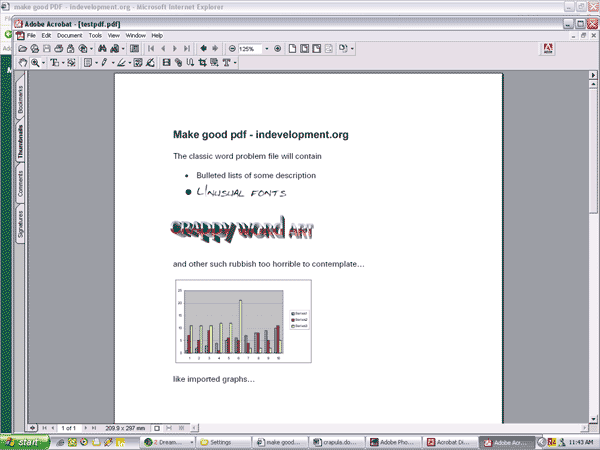
Task: Click the binoculars Find icon
Action: [x=102, y=49]
